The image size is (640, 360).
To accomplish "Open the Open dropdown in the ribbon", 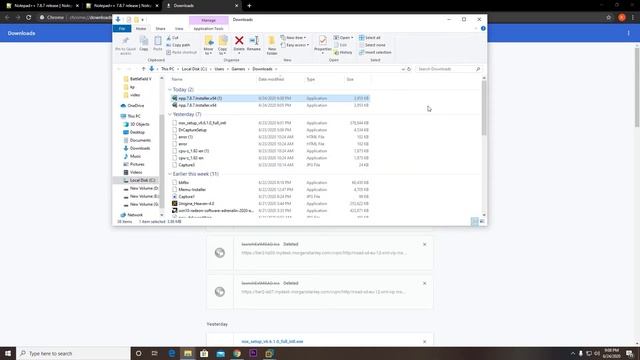I will [x=343, y=38].
